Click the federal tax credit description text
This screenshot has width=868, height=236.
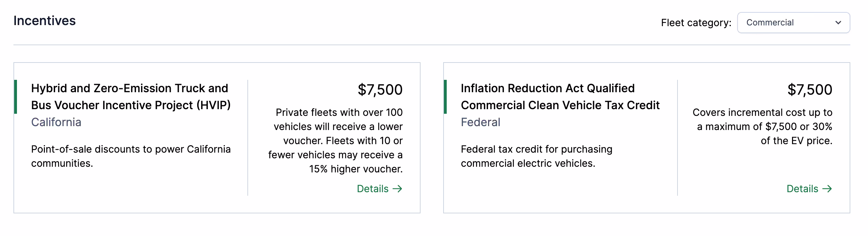point(536,156)
